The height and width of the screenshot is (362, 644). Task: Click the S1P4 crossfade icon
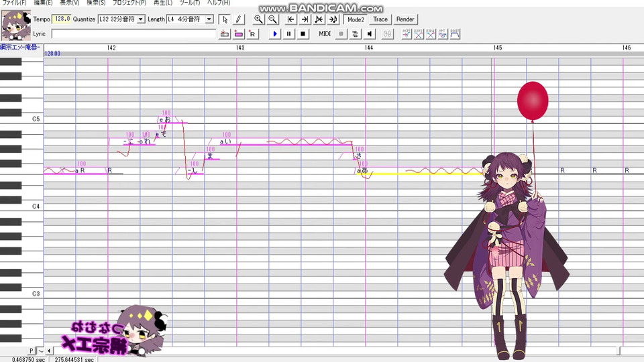(x=431, y=34)
